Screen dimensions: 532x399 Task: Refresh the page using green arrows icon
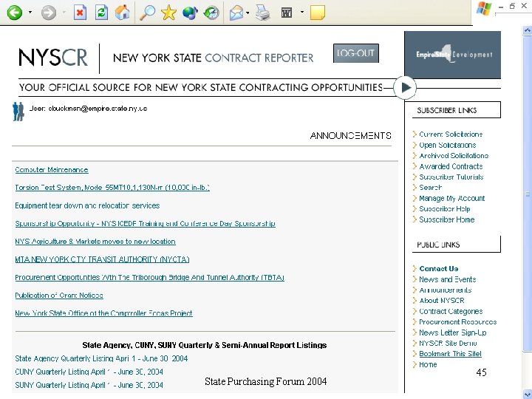coord(101,13)
